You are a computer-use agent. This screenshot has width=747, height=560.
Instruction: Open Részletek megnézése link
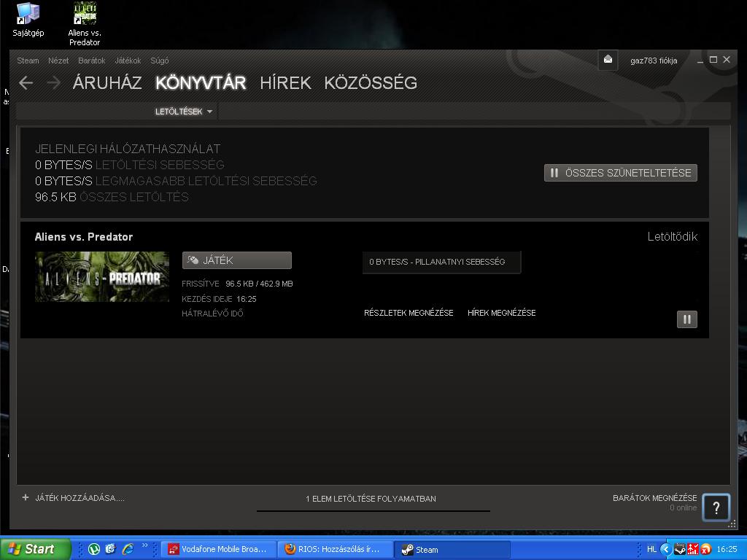coord(409,313)
